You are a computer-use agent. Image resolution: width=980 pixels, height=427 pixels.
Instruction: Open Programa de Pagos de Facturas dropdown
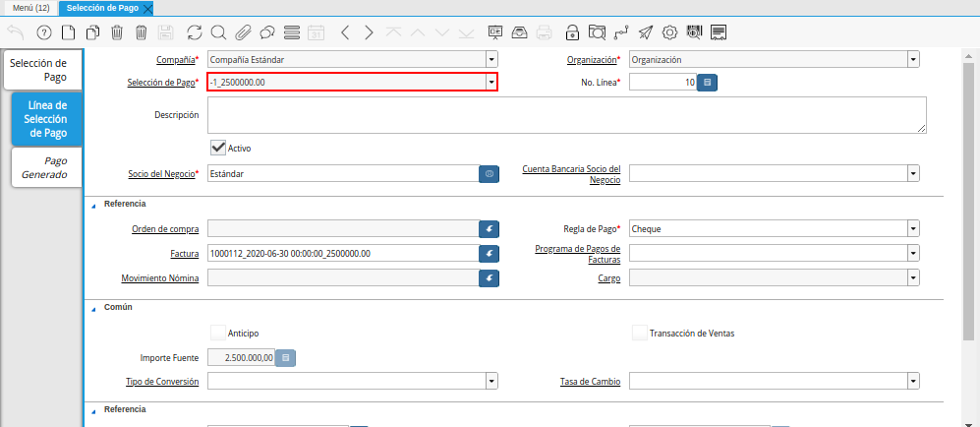914,253
